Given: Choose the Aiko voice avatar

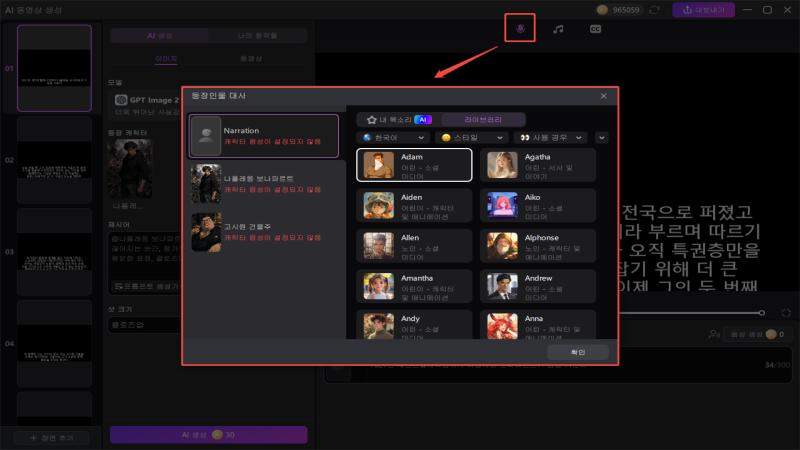Looking at the screenshot, I should tap(502, 205).
